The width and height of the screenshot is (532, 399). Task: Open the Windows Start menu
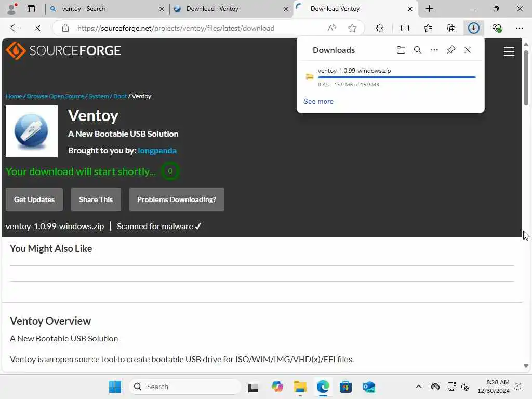(115, 387)
